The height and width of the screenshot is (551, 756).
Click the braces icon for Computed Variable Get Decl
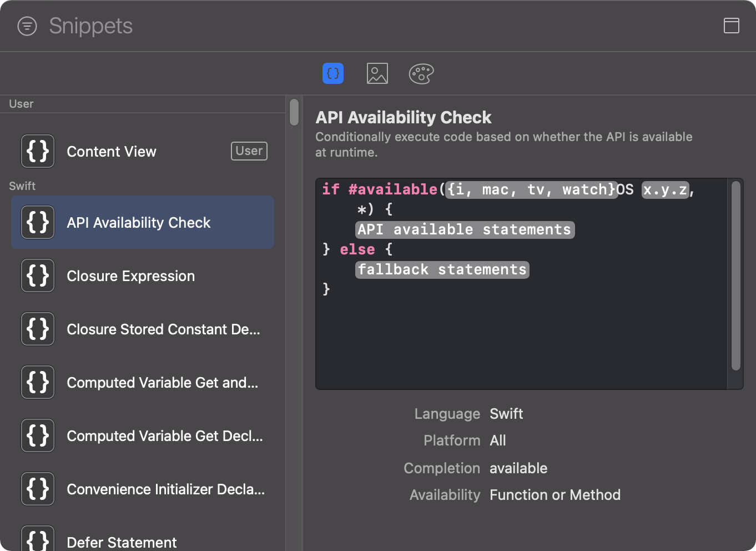tap(38, 435)
